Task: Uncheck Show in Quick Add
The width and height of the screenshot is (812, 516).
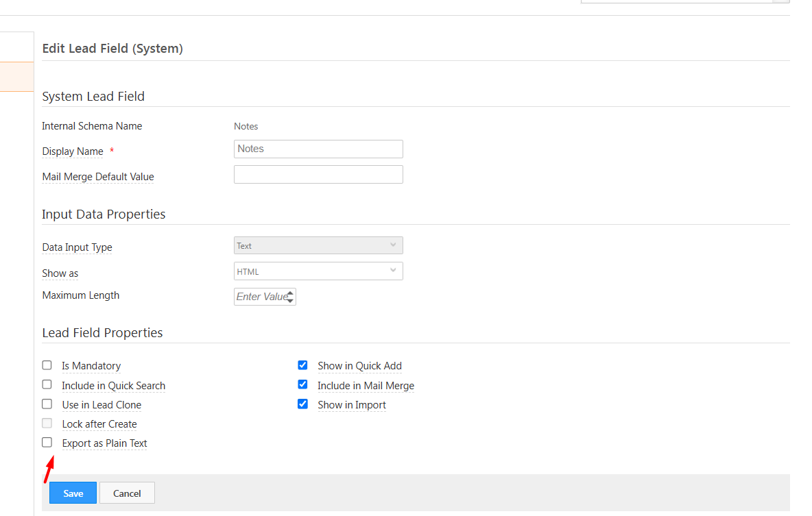Action: (302, 365)
